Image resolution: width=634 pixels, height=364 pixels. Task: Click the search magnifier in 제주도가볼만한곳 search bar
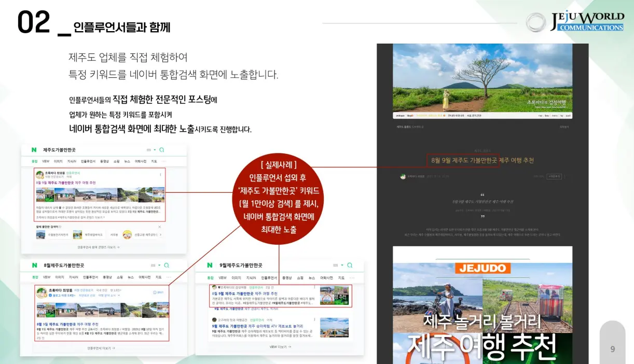click(161, 150)
